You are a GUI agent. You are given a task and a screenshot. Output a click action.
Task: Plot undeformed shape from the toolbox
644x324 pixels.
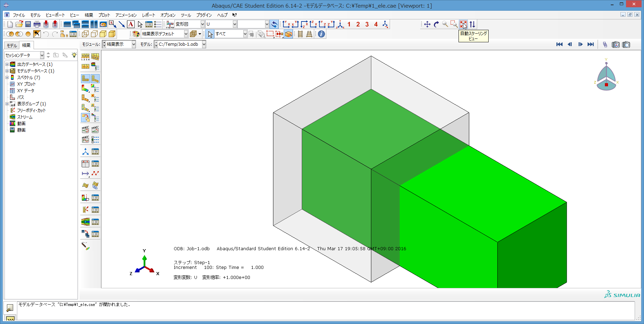(85, 79)
